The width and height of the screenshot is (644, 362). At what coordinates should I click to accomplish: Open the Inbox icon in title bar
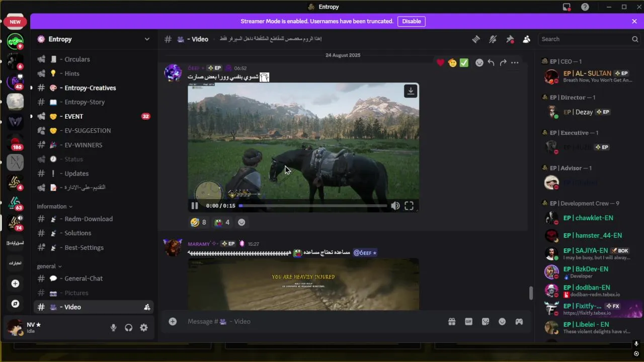[x=567, y=7]
